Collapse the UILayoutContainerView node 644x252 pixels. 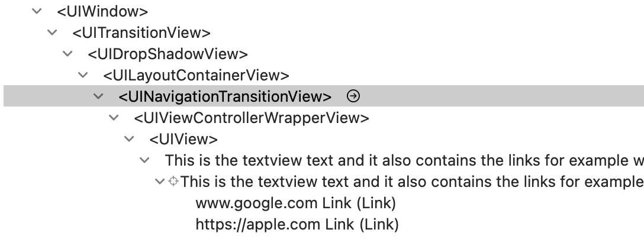(83, 75)
